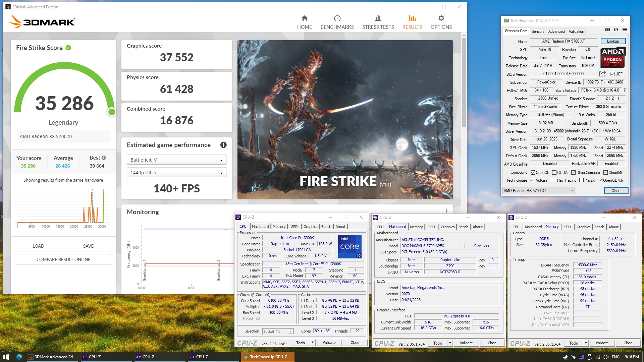Toggle UEFI checkbox in GPU-Z
Screen dimensions: 644x362
[612, 74]
